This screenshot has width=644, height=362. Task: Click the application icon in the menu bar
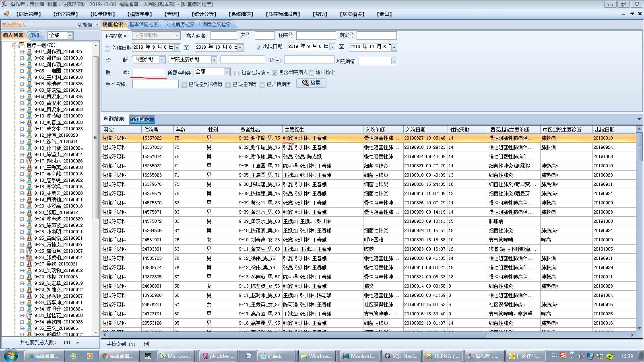click(6, 14)
